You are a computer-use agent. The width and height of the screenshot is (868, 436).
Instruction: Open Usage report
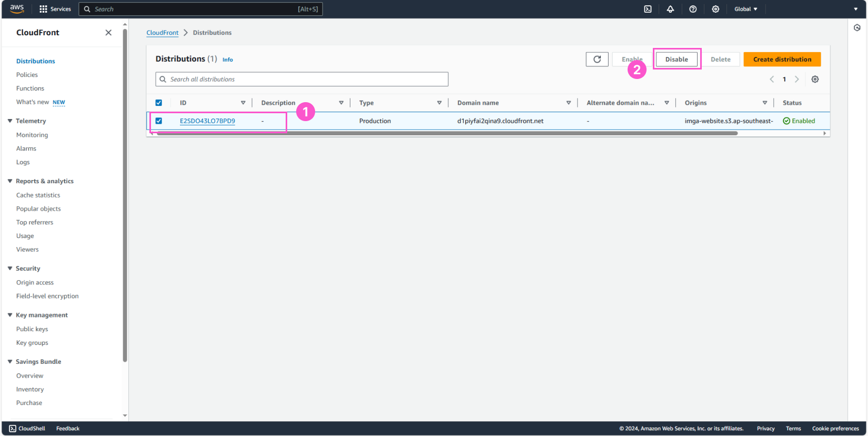pos(25,236)
